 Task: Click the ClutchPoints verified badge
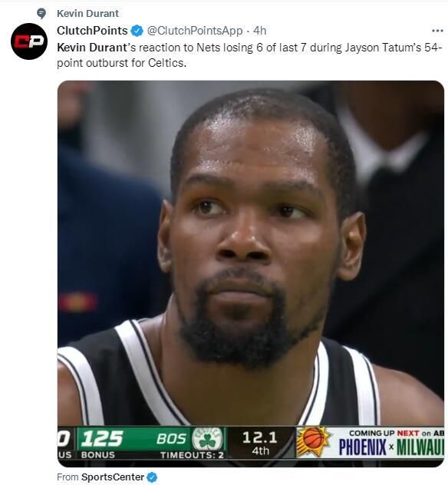(x=137, y=31)
